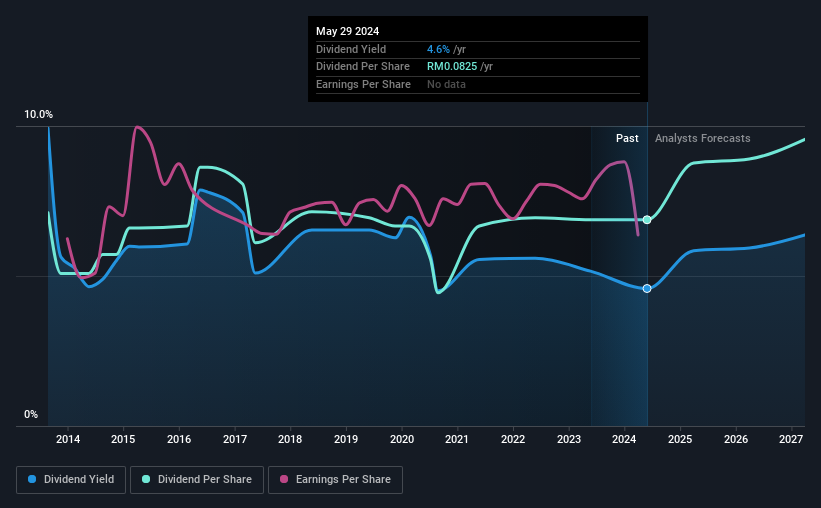The height and width of the screenshot is (508, 821).
Task: Select the Dividend Per Share data point marker
Action: click(x=647, y=220)
